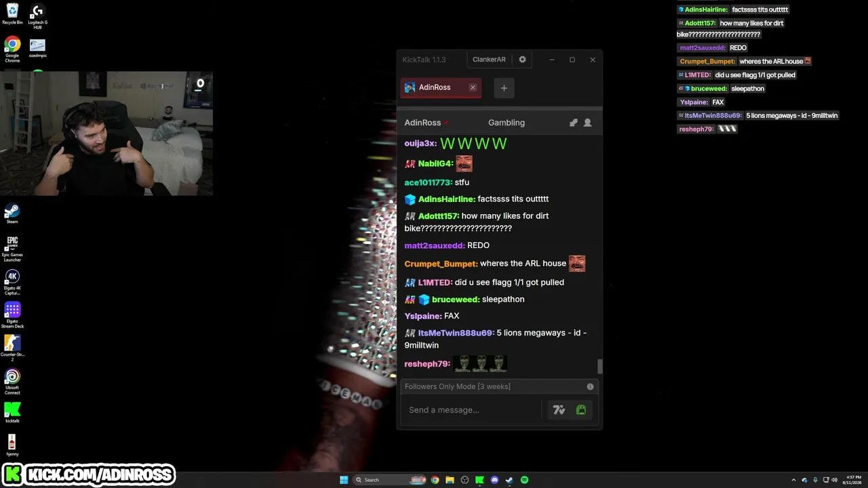Click the chat scrollbar thumb

[599, 367]
